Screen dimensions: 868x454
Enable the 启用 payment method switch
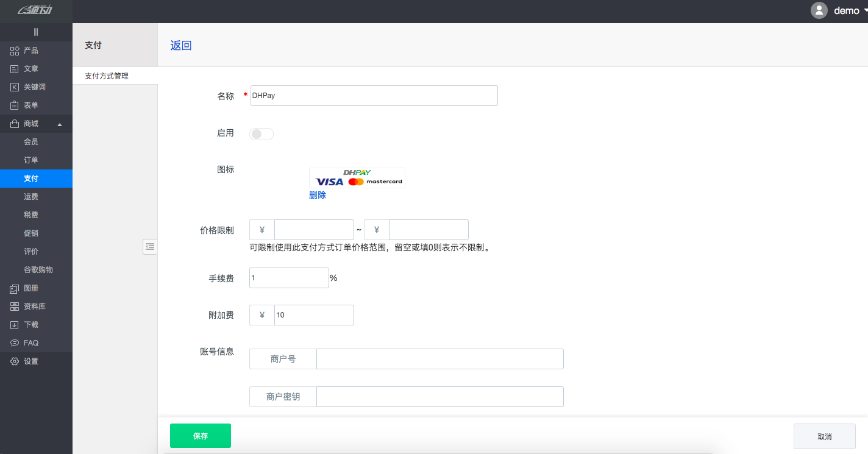[x=261, y=133]
